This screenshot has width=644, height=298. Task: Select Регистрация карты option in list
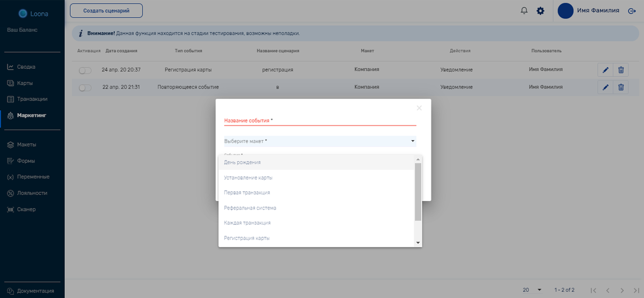(x=316, y=238)
